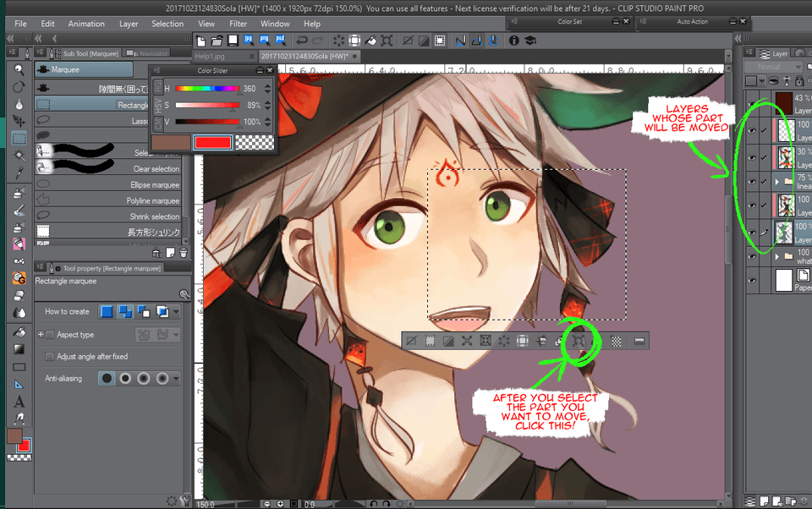Select the Text tool in the toolbox
Screen dimensions: 812x509
point(19,402)
